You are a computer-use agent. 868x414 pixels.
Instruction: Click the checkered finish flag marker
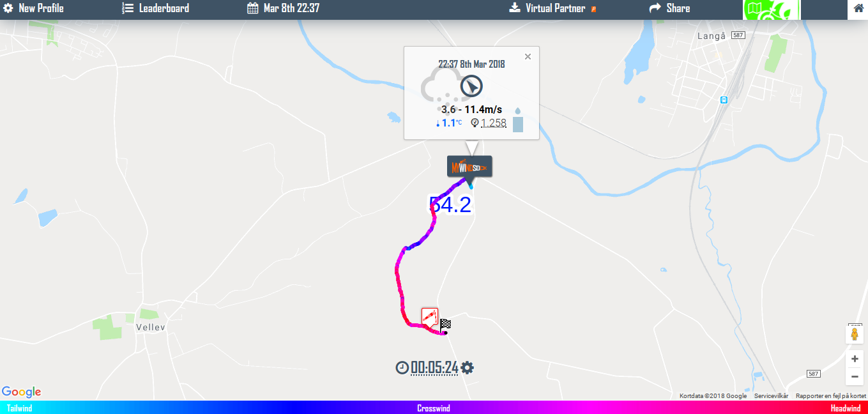pyautogui.click(x=446, y=324)
